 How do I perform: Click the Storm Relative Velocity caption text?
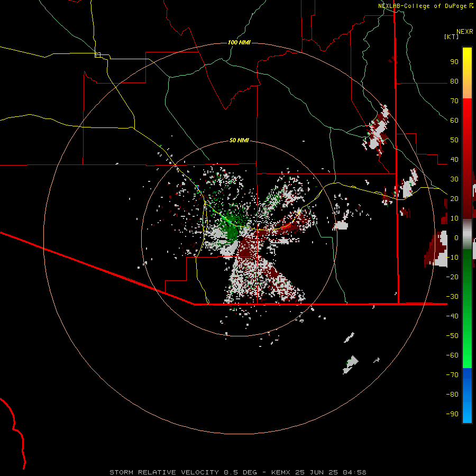click(x=237, y=472)
